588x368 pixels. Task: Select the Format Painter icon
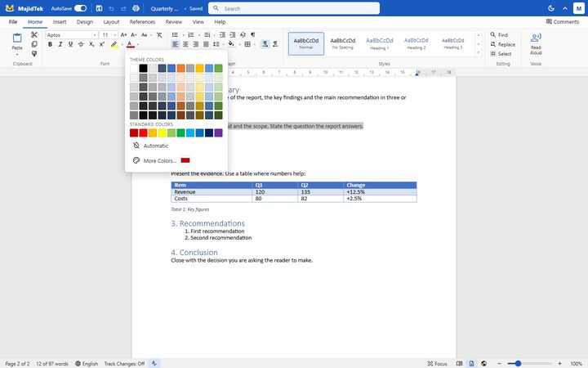pos(34,54)
